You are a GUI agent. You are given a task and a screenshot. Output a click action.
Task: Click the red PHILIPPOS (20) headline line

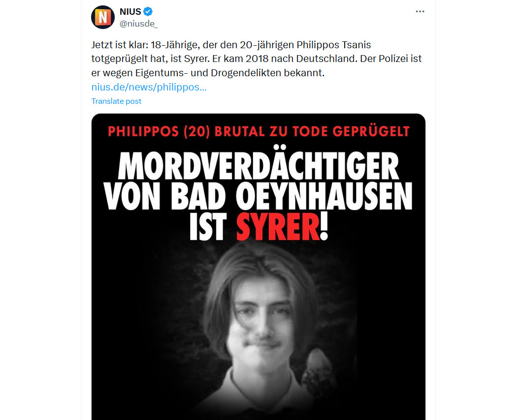point(258,131)
